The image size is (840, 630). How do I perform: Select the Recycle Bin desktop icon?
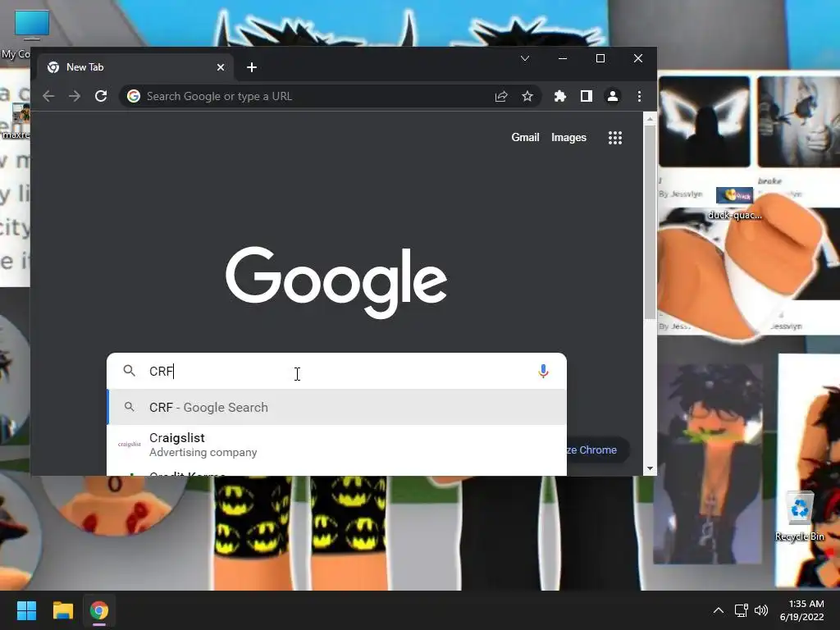click(x=799, y=517)
